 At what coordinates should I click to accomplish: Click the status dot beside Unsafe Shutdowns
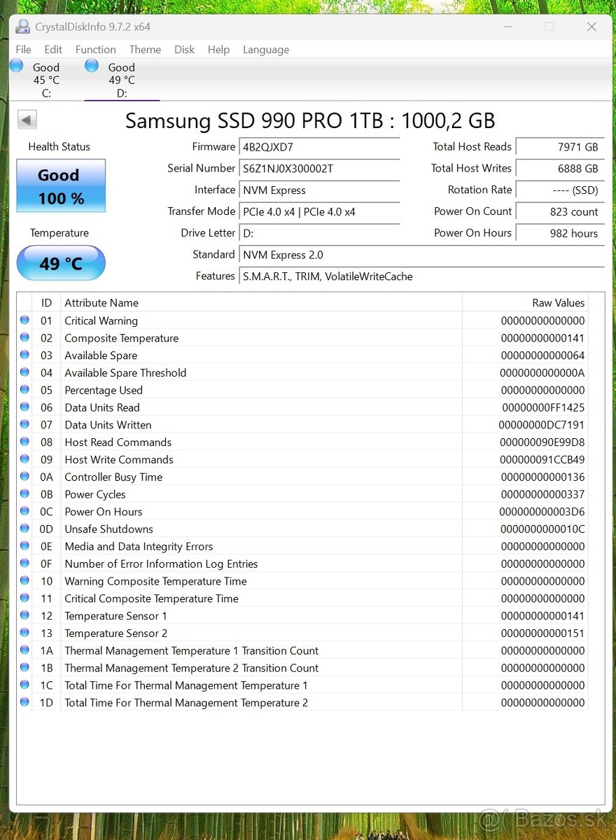(24, 529)
